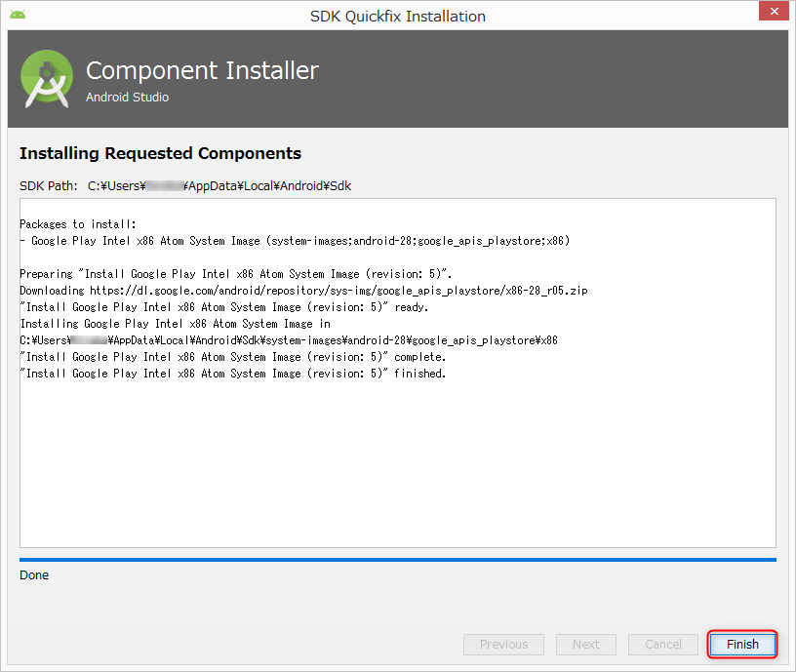Image resolution: width=796 pixels, height=672 pixels.
Task: Close the SDK Quickfix Installation window
Action: pos(774,11)
